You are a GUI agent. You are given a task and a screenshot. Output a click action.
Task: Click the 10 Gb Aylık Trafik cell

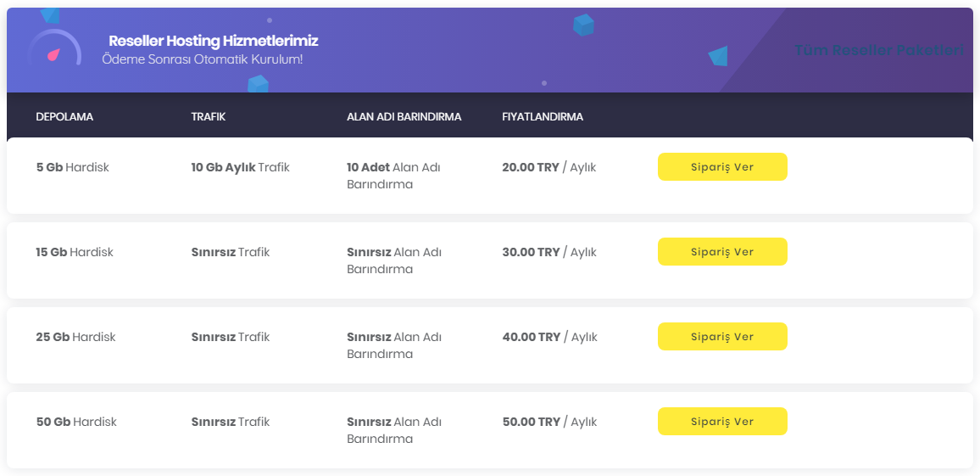pyautogui.click(x=240, y=168)
